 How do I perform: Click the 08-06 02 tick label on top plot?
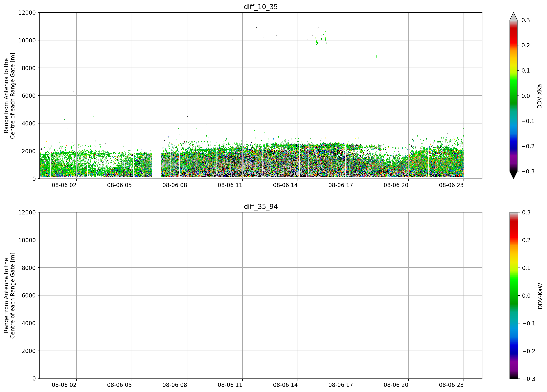coord(64,185)
